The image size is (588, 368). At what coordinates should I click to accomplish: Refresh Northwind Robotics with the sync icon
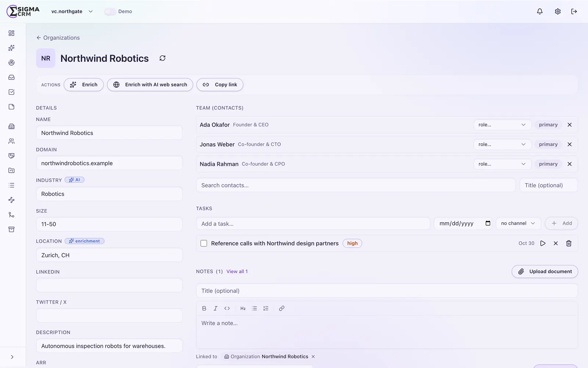tap(162, 58)
